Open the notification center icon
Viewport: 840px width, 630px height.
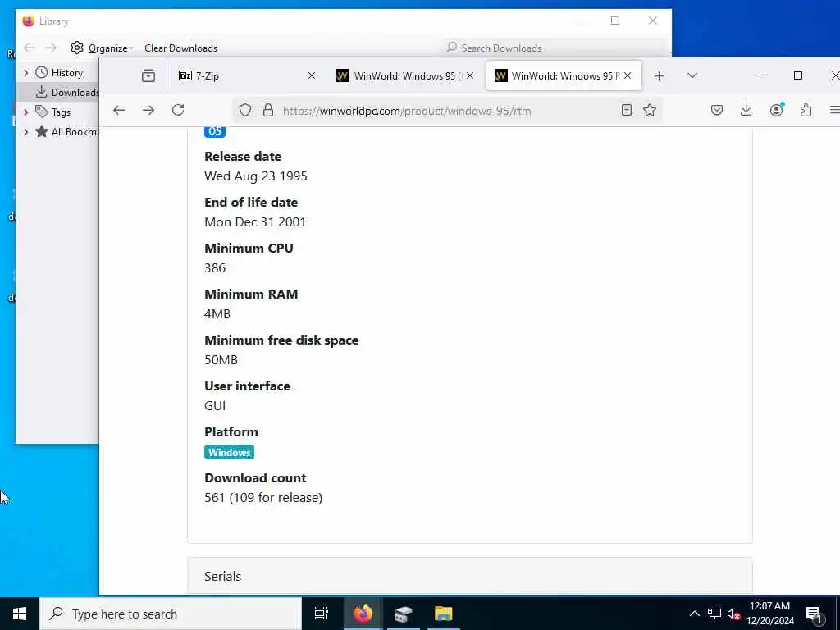click(x=814, y=614)
